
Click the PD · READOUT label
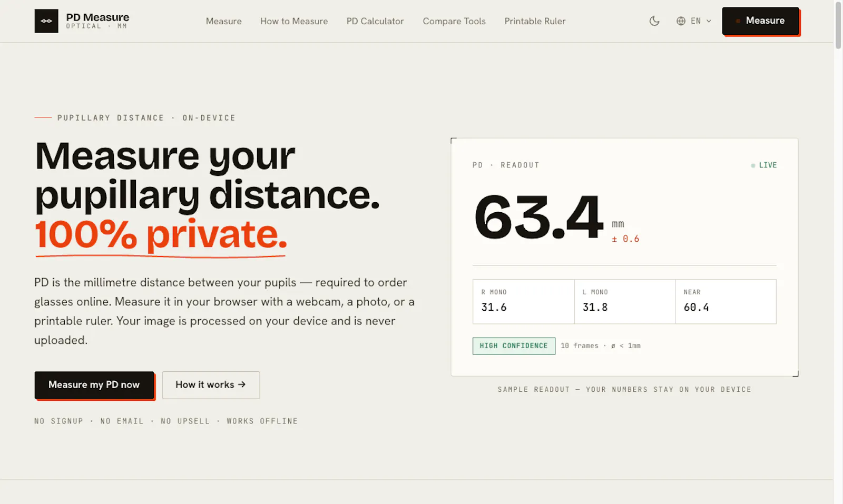point(506,165)
